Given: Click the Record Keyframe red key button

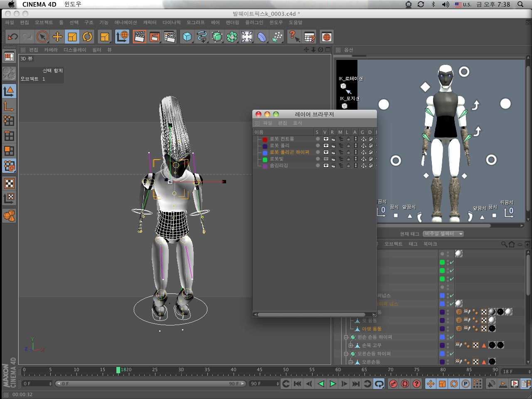Looking at the screenshot, I should click(393, 384).
